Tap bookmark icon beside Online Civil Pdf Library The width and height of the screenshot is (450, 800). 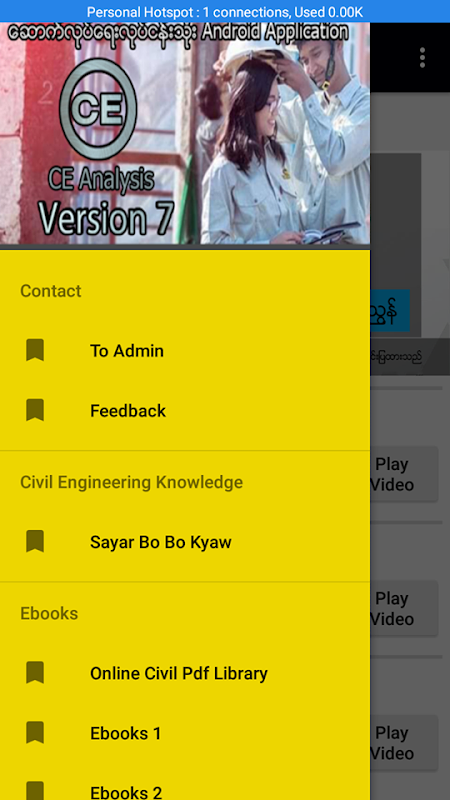[x=35, y=672]
